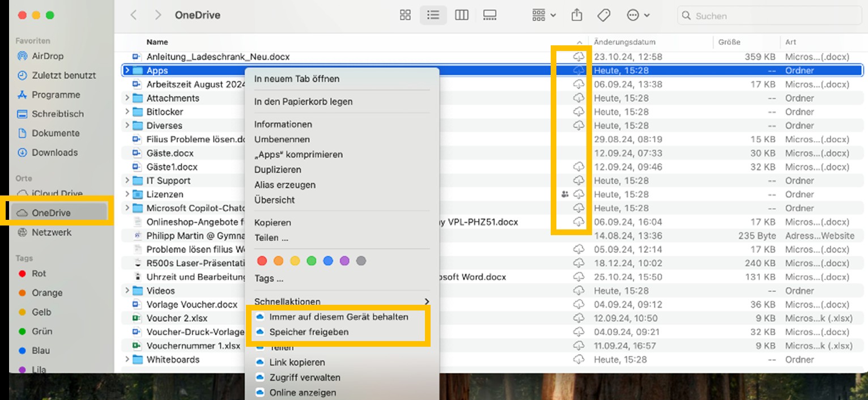Switch Finder to column view

coord(462,16)
